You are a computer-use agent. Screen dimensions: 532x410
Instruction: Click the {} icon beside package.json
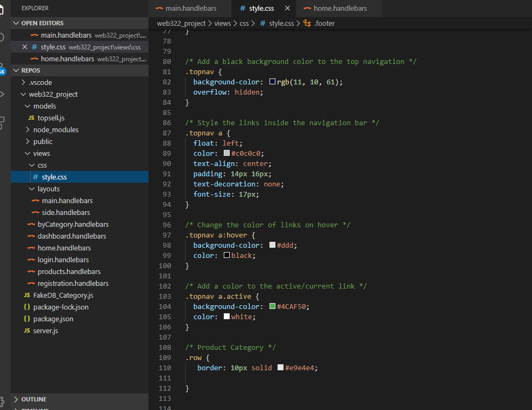pos(26,319)
